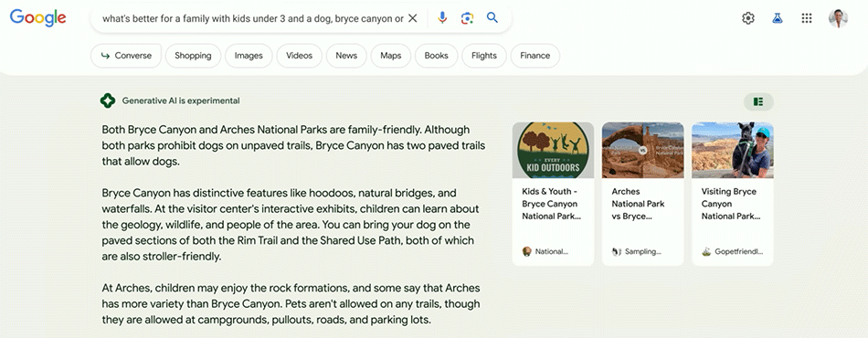868x338 pixels.
Task: Click into the search query field
Action: click(252, 18)
